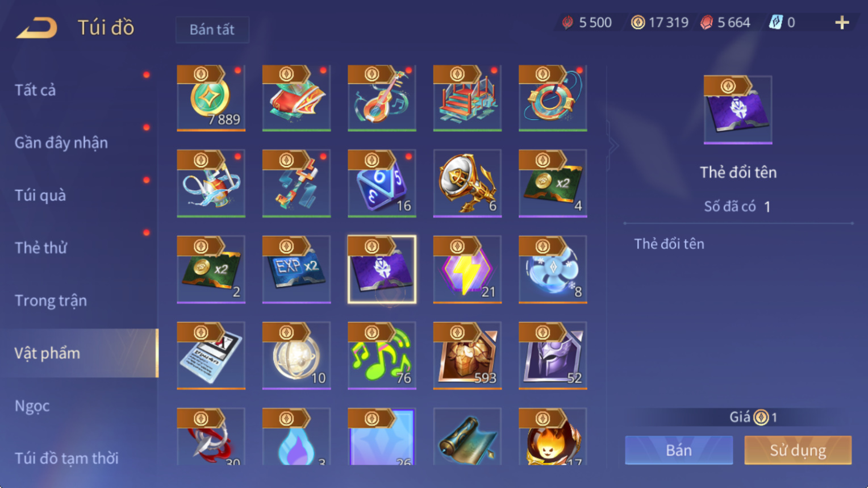868x488 pixels.
Task: Tap the plus icon to add currency
Action: [842, 23]
